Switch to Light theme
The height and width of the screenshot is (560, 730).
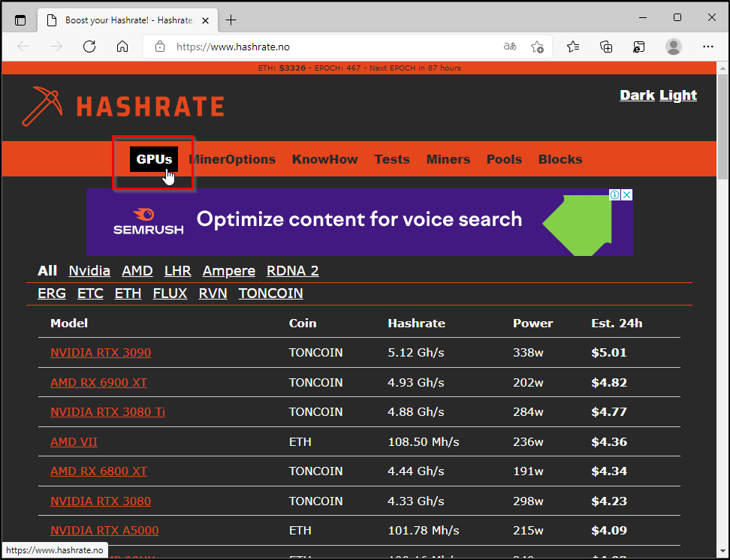pyautogui.click(x=678, y=95)
